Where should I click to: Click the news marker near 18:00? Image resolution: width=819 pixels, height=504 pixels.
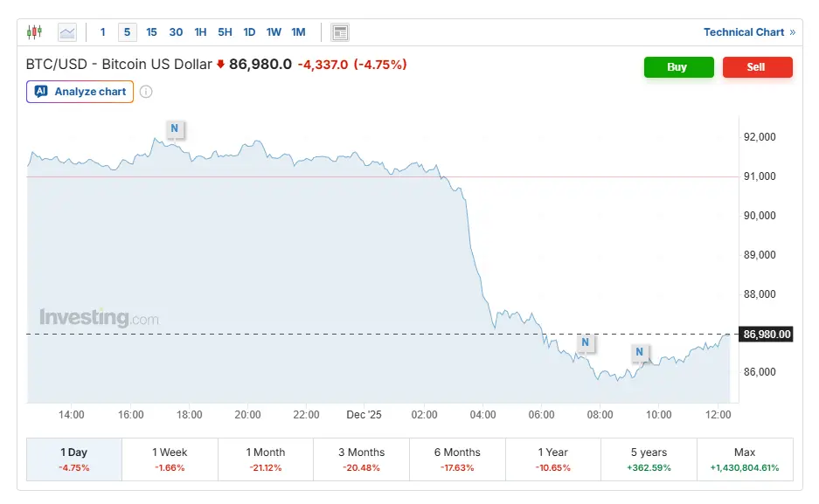point(174,128)
